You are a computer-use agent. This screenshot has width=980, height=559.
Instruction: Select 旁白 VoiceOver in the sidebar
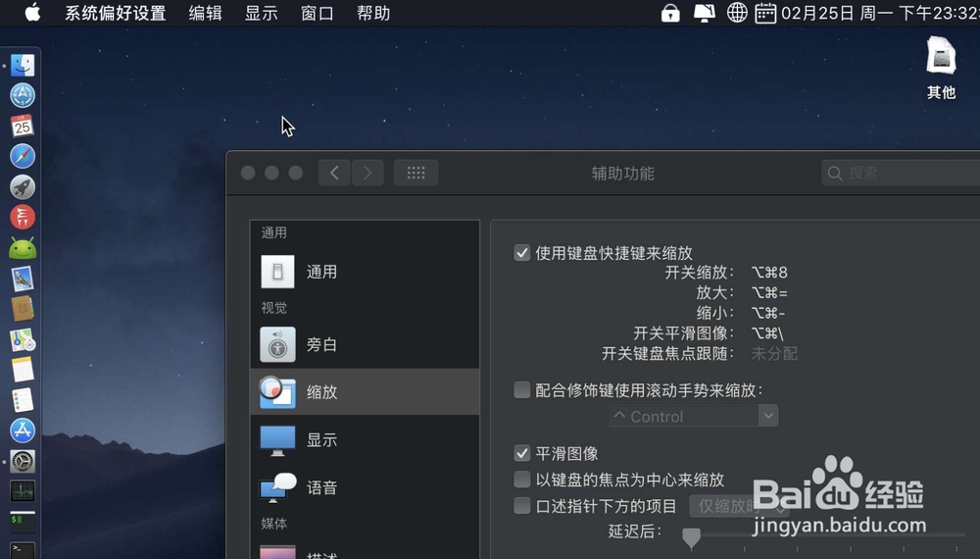[x=365, y=344]
